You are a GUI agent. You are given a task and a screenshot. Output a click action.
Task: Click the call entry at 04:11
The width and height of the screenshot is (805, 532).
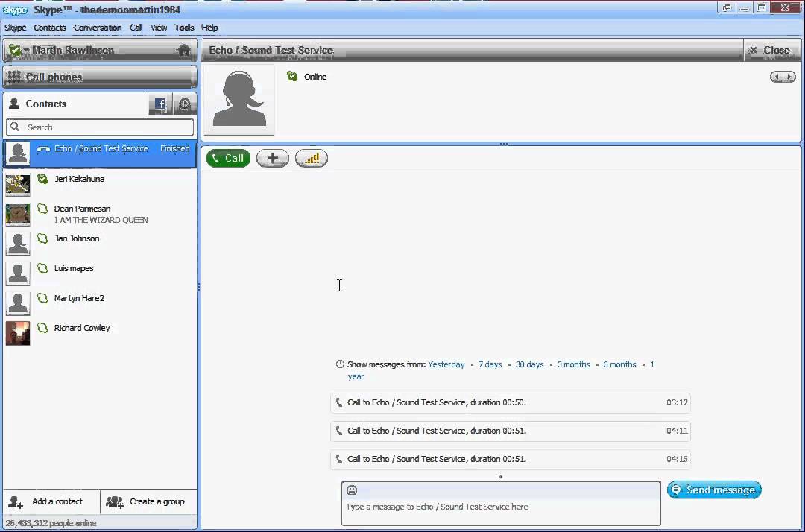[511, 431]
